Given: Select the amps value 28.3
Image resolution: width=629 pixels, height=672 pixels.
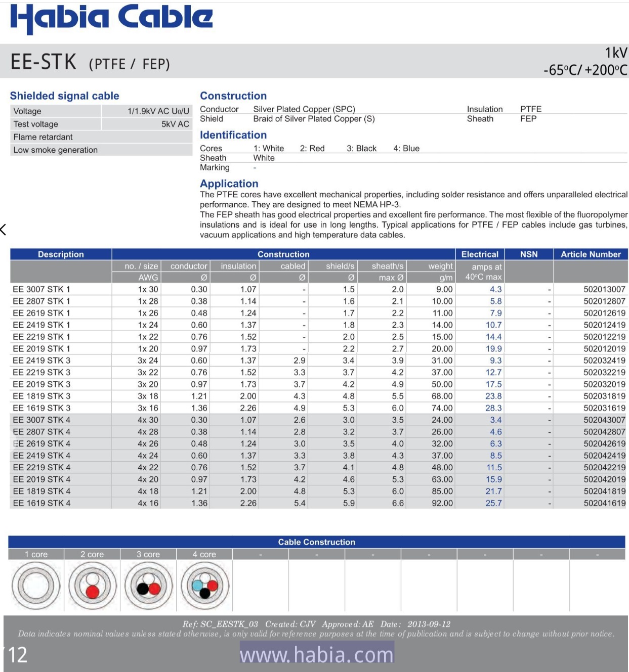Looking at the screenshot, I should pyautogui.click(x=493, y=408).
